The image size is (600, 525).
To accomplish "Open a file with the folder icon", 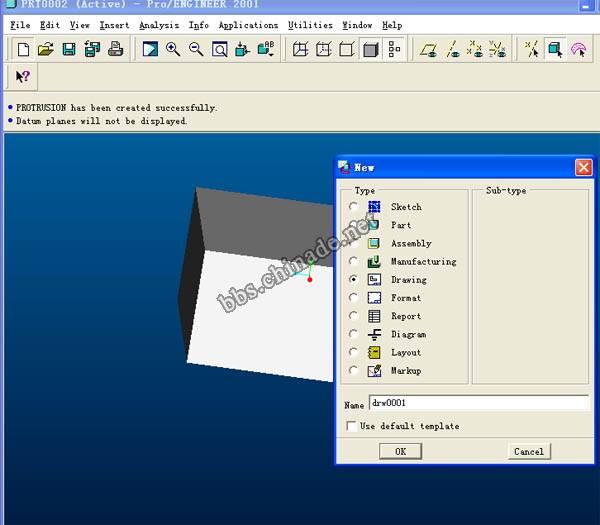I will [46, 49].
